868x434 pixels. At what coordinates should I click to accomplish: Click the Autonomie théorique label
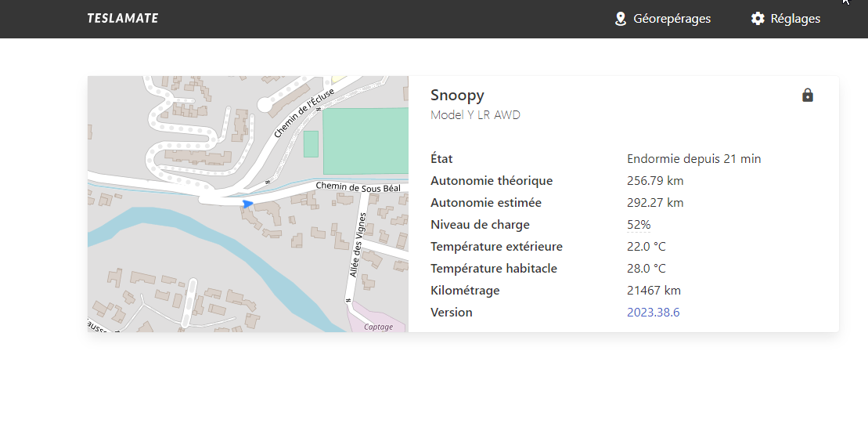492,181
